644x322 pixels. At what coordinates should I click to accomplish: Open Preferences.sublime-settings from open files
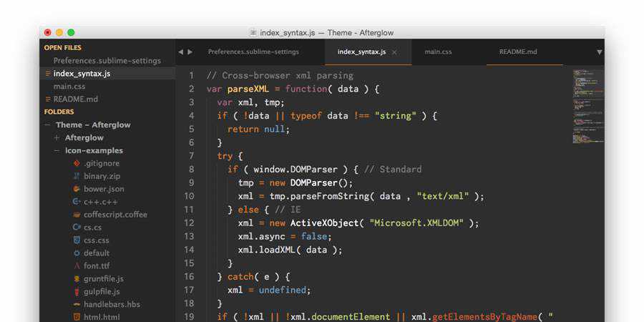click(x=107, y=61)
